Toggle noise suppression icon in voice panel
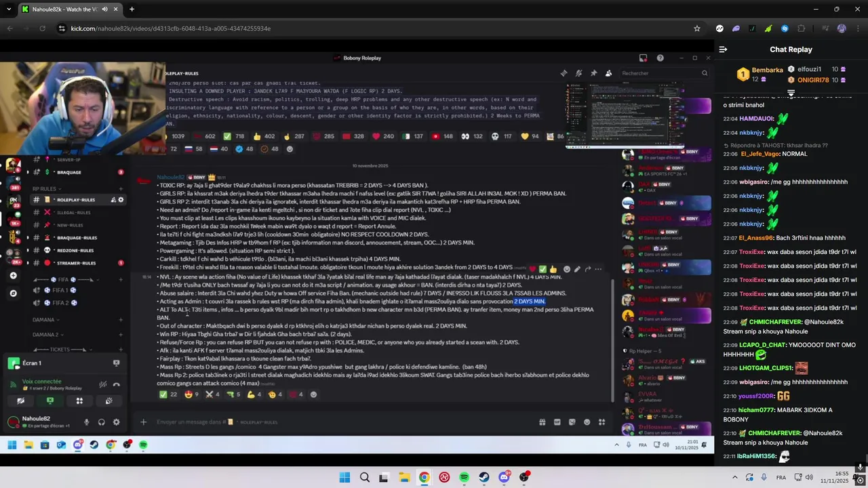The width and height of the screenshot is (868, 488). coord(103,384)
